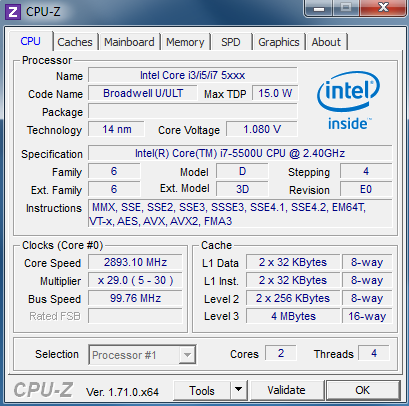
Task: Open the Tools dropdown arrow
Action: tap(238, 390)
